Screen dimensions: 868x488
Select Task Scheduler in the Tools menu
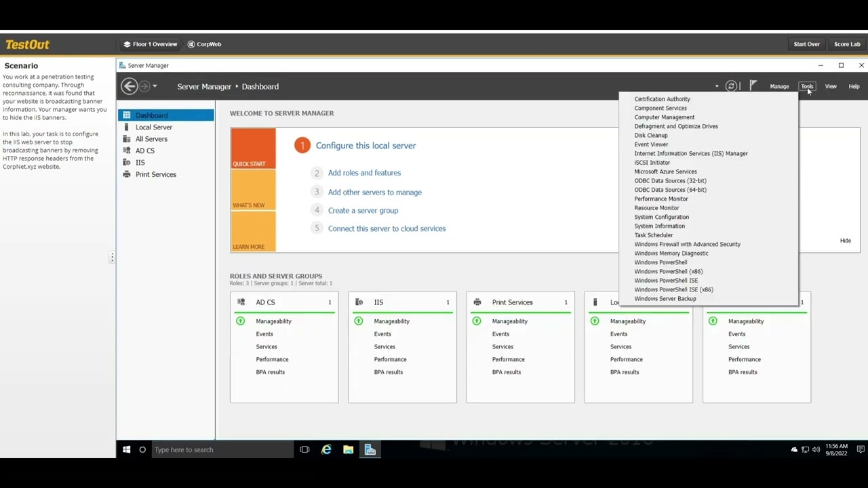pyautogui.click(x=653, y=235)
